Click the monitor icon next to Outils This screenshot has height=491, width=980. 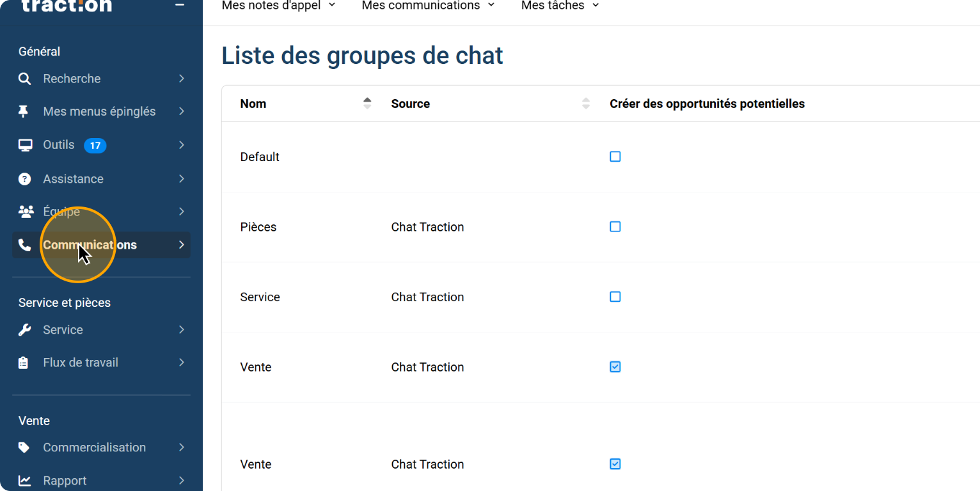(25, 145)
